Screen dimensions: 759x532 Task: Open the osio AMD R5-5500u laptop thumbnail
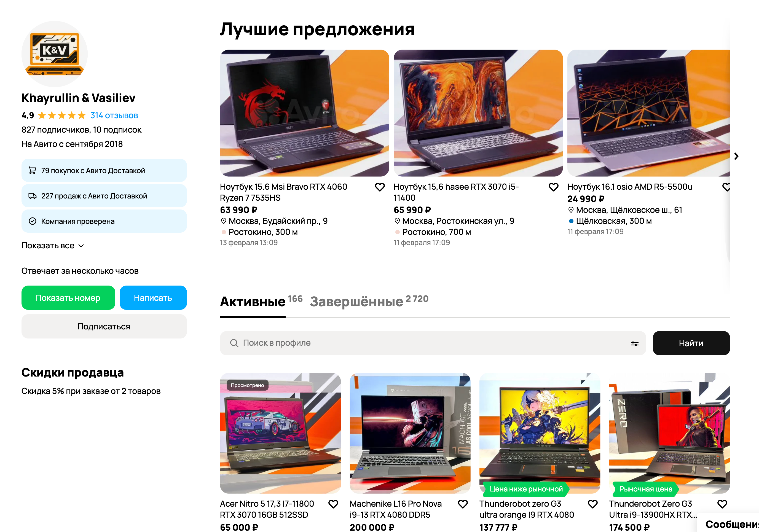[648, 113]
